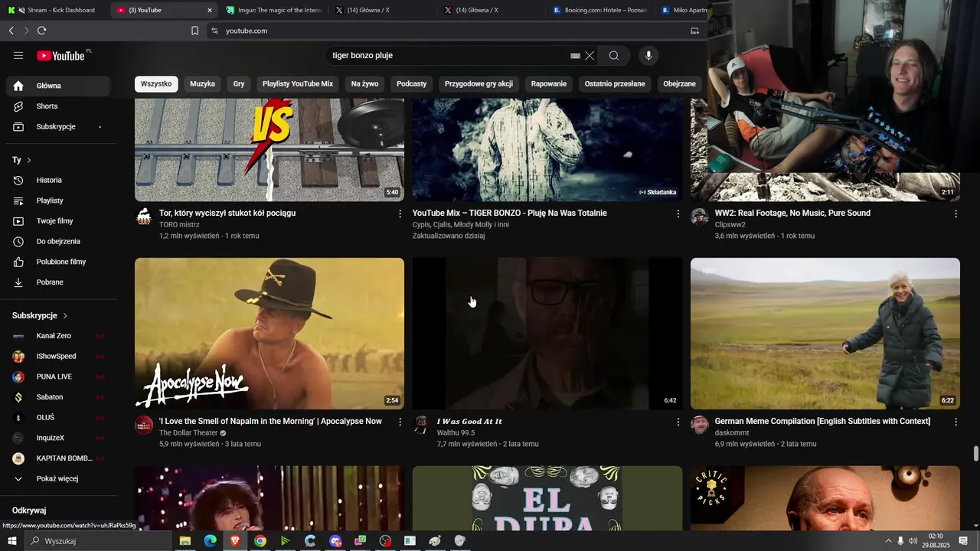Click the Apocalypse Now thumbnail
980x551 pixels.
(x=269, y=334)
